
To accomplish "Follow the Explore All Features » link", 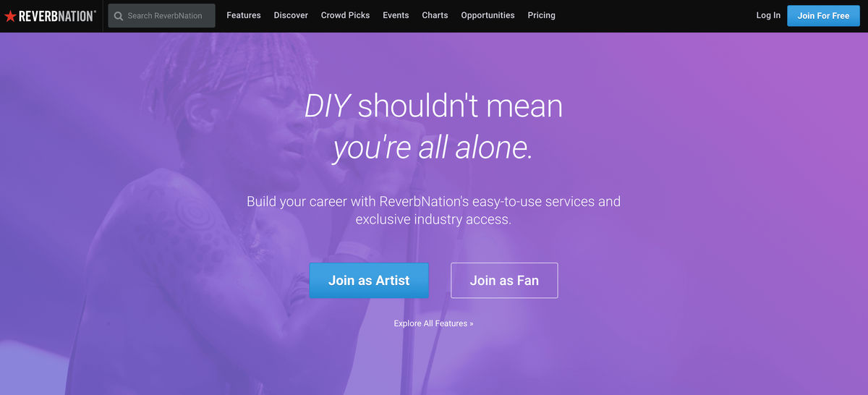I will coord(433,323).
